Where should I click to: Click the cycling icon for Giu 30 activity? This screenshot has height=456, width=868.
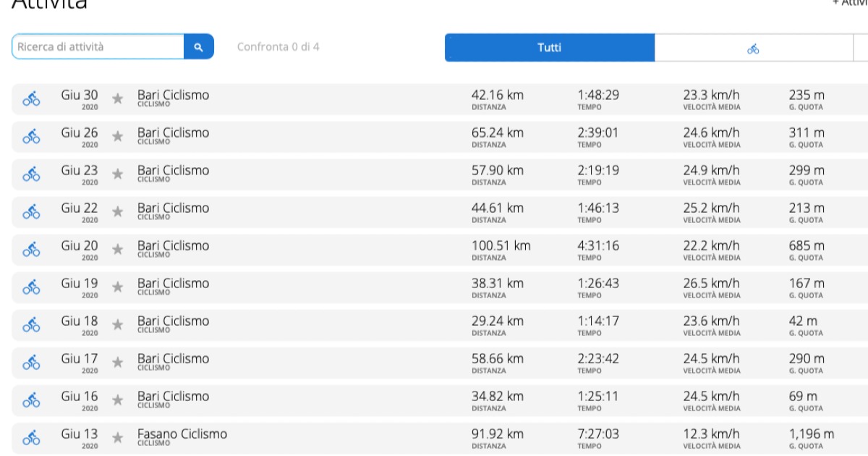pos(31,98)
